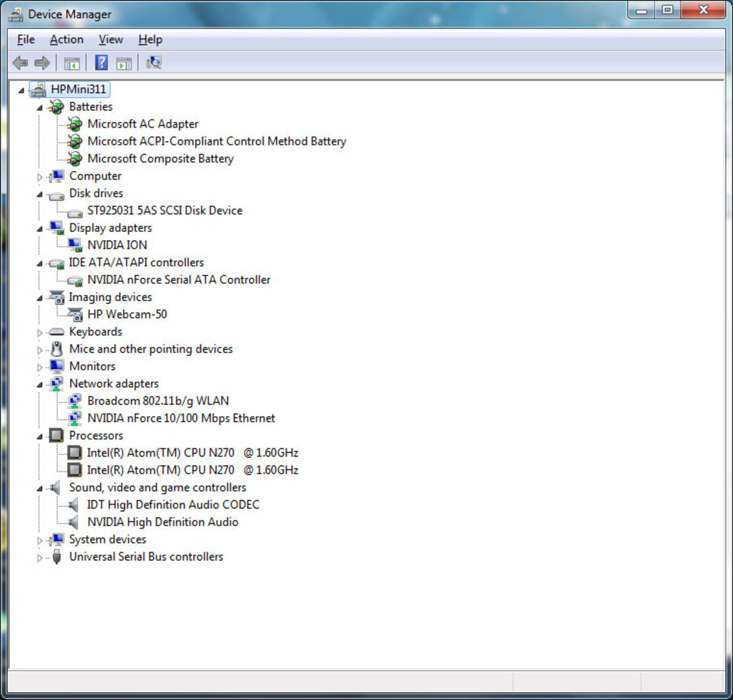Collapse the HPMini311 root node

21,90
